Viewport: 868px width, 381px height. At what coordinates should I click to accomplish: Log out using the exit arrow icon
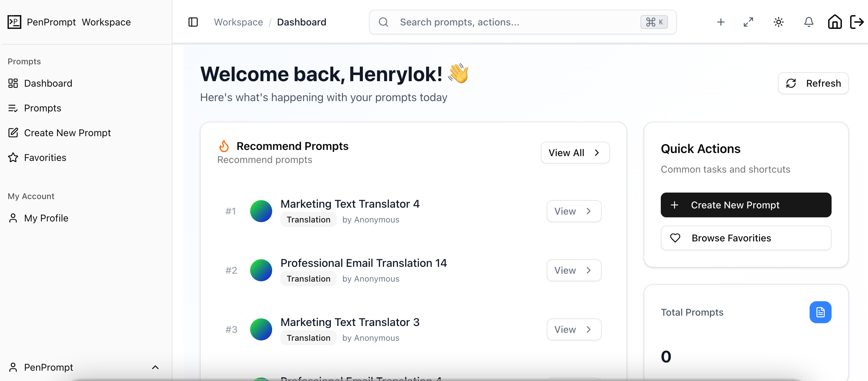[857, 22]
